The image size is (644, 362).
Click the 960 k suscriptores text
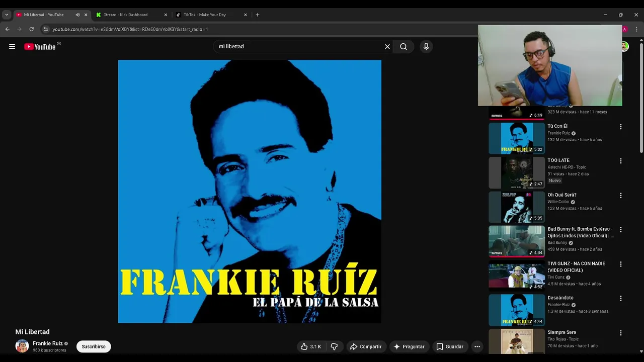click(49, 350)
